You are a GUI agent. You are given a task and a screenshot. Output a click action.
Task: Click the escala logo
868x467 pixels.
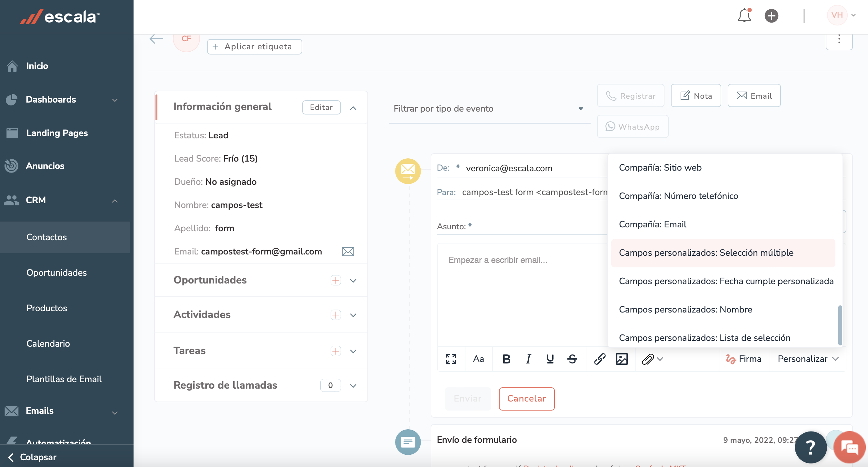[60, 16]
